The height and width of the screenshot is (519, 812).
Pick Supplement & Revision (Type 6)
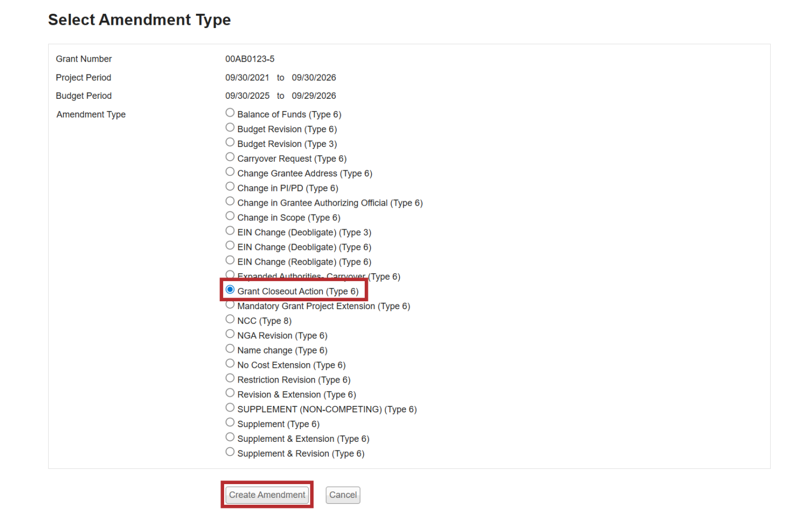230,452
